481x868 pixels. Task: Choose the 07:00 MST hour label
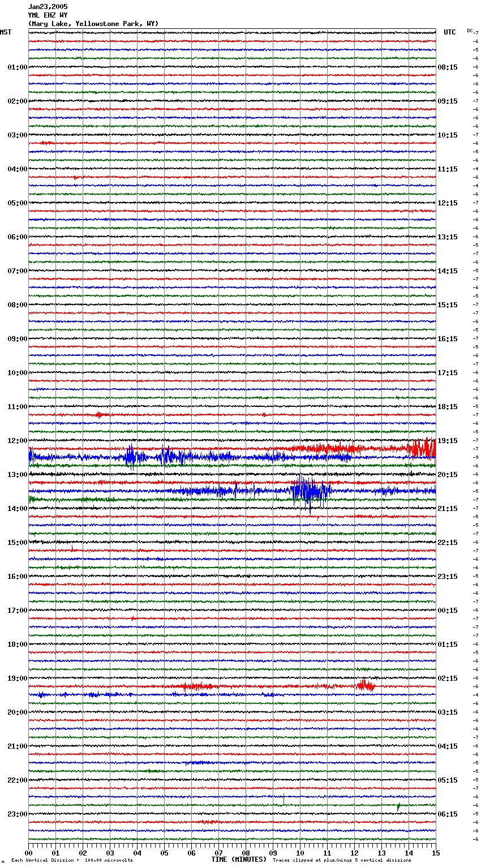pos(17,271)
